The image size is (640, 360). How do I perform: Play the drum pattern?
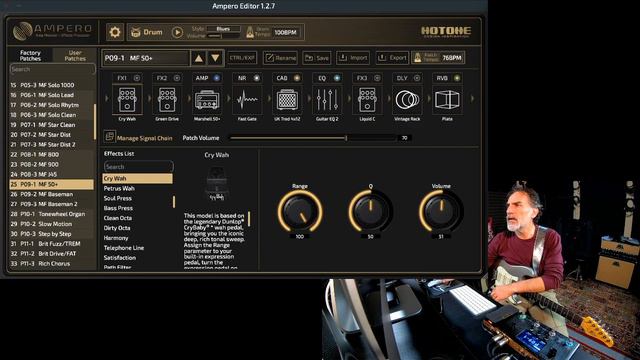(x=177, y=32)
